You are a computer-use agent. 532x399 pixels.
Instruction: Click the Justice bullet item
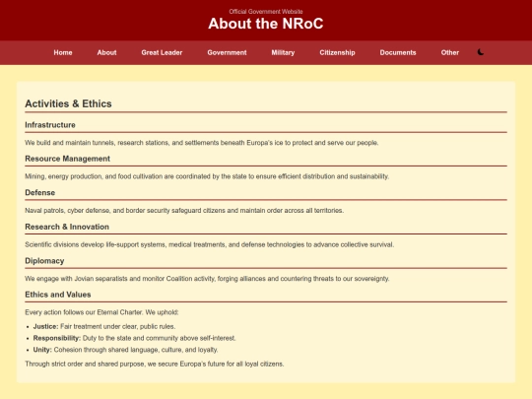(104, 326)
